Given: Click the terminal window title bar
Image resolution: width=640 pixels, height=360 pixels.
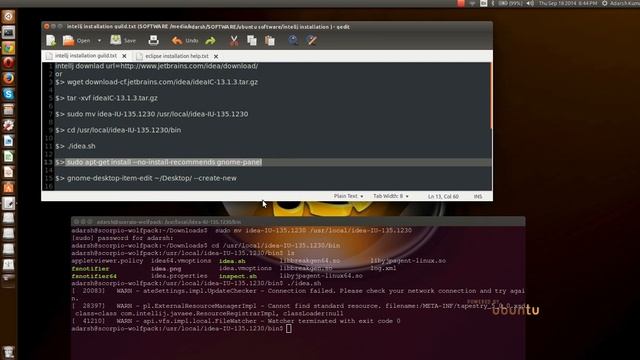Looking at the screenshot, I should (298, 222).
